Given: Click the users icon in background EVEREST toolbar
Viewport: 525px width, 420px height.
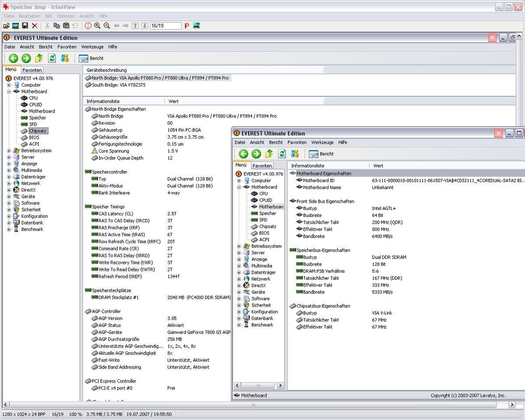Looking at the screenshot, I should tap(65, 58).
